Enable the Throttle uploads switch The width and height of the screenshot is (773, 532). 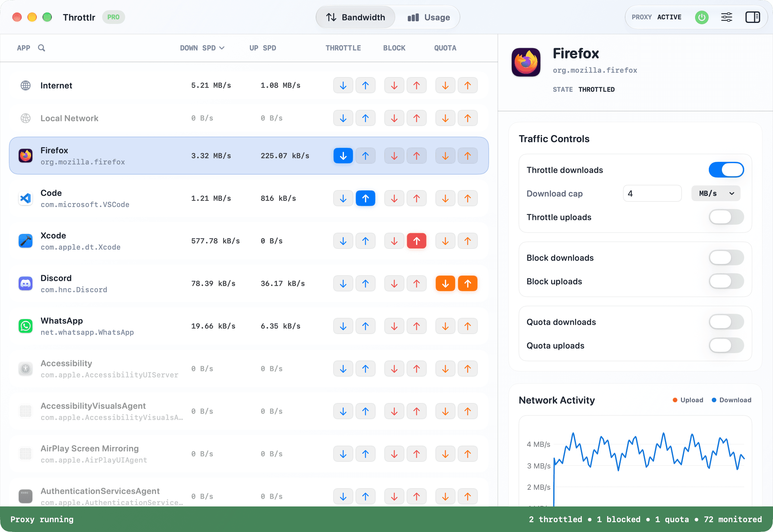pos(726,217)
